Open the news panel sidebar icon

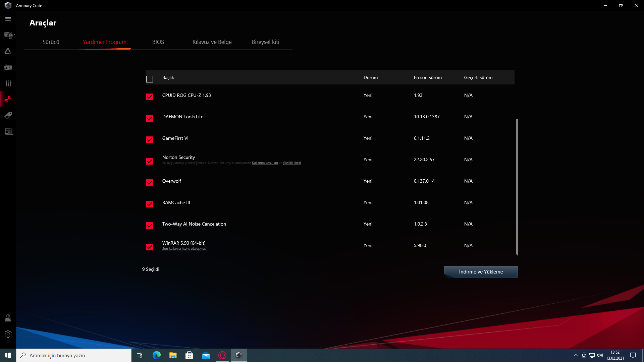(x=9, y=132)
